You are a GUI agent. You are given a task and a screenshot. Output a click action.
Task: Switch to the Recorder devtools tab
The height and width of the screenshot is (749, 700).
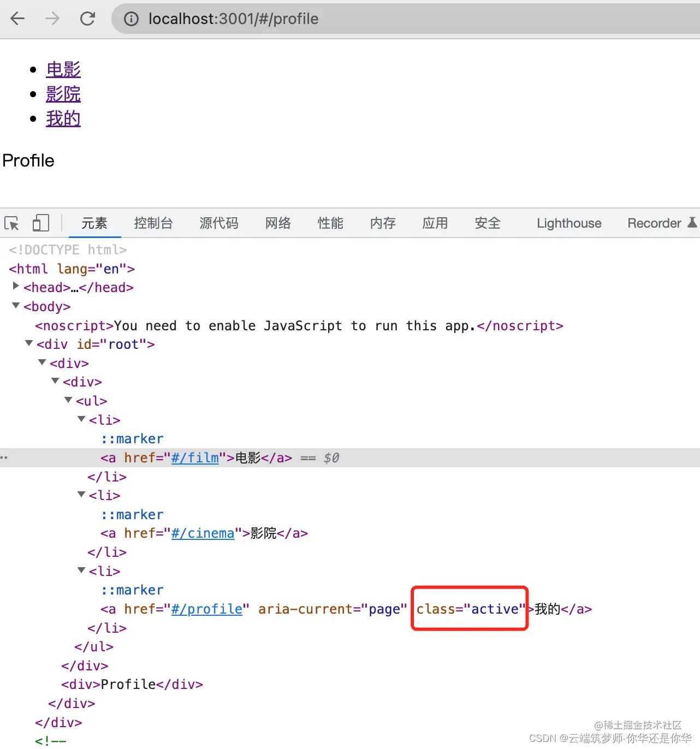pyautogui.click(x=654, y=223)
